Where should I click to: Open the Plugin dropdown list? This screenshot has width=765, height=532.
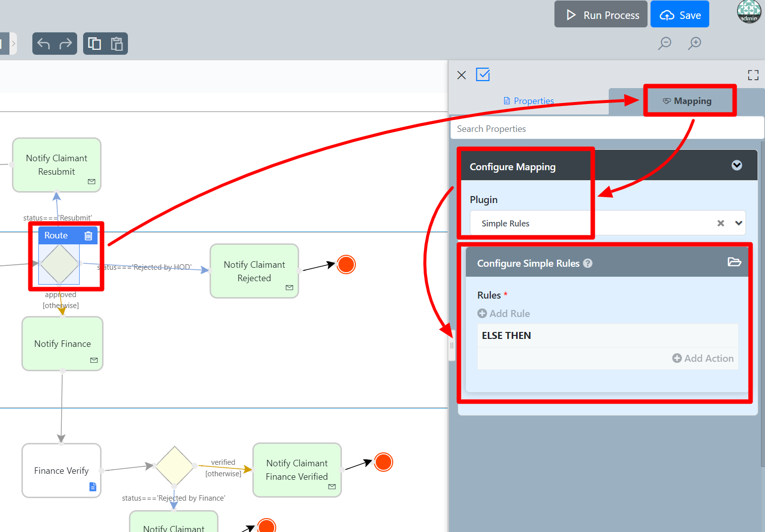[x=739, y=223]
